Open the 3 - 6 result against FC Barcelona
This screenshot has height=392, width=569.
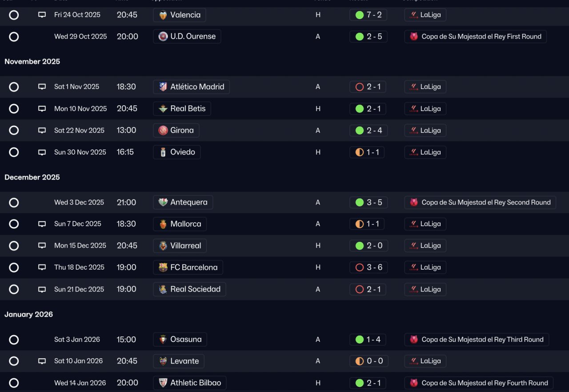tap(368, 267)
